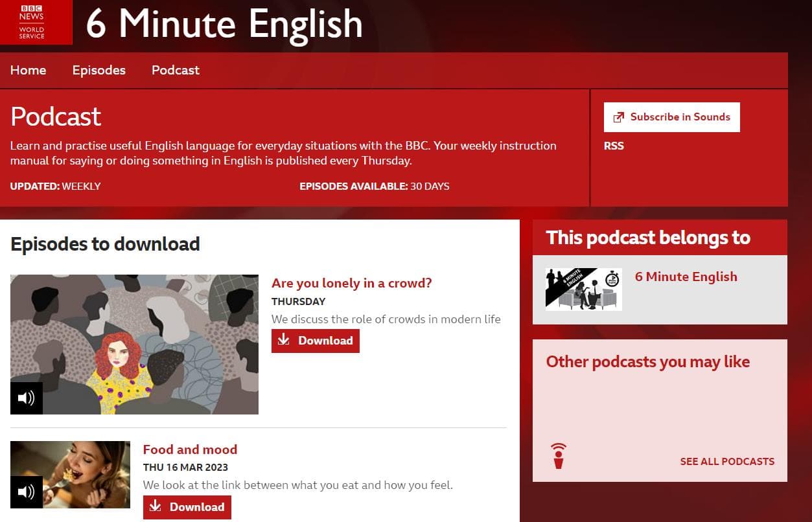Click speaker icon on lonely crowd image
The height and width of the screenshot is (522, 812).
(x=27, y=398)
